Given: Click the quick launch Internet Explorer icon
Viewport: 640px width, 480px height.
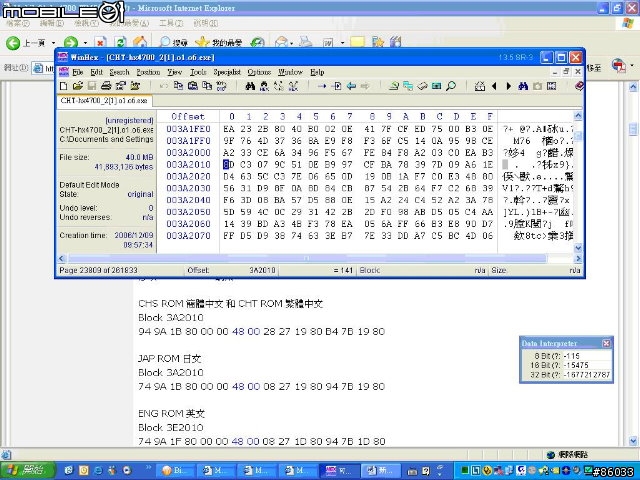Looking at the screenshot, I should point(98,471).
